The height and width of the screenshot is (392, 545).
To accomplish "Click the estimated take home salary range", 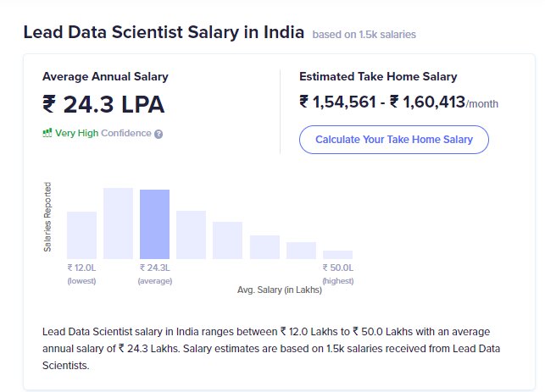I will 382,102.
